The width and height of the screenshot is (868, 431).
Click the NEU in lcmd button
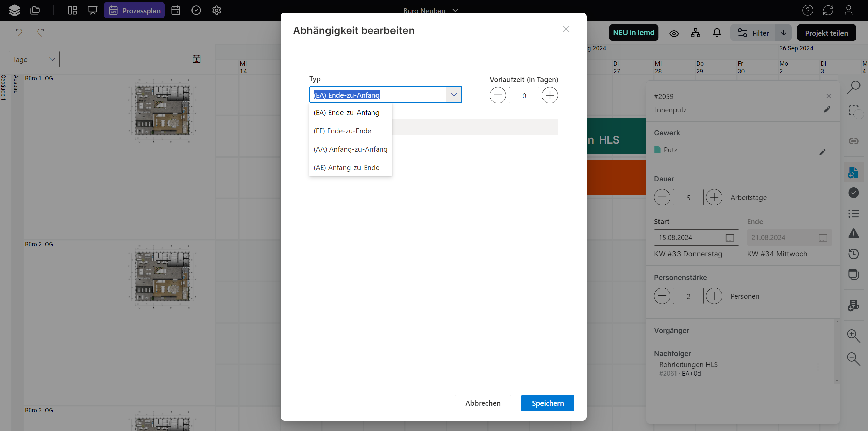pyautogui.click(x=634, y=33)
